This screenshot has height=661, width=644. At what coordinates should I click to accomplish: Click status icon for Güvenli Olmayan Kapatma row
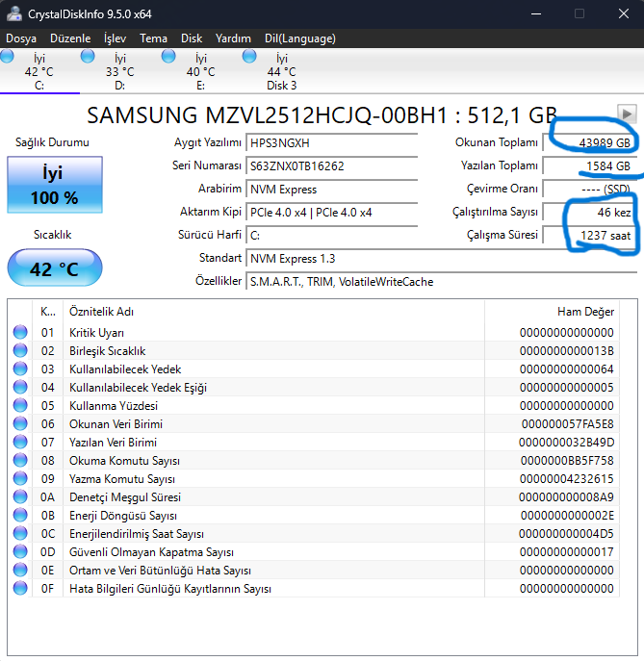(x=20, y=551)
